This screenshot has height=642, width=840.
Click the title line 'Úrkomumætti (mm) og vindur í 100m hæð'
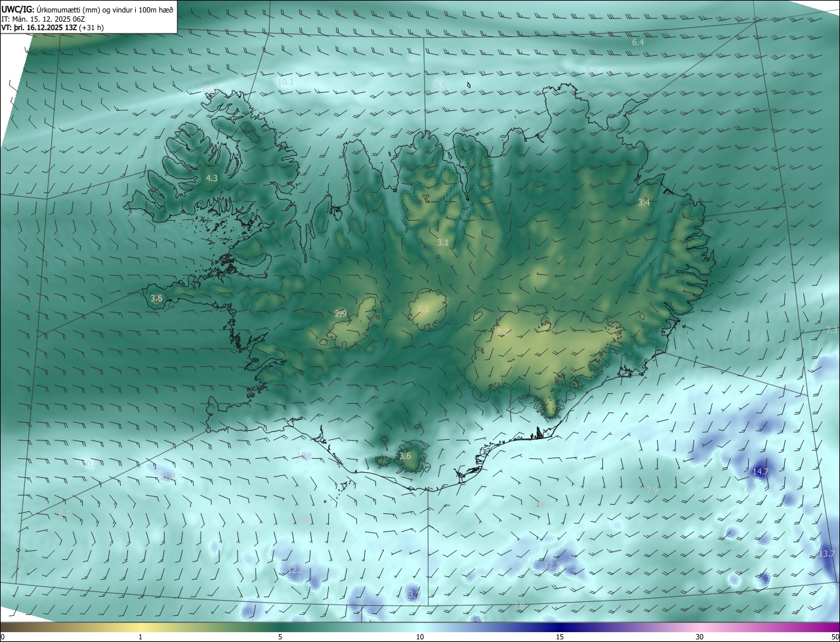click(104, 10)
